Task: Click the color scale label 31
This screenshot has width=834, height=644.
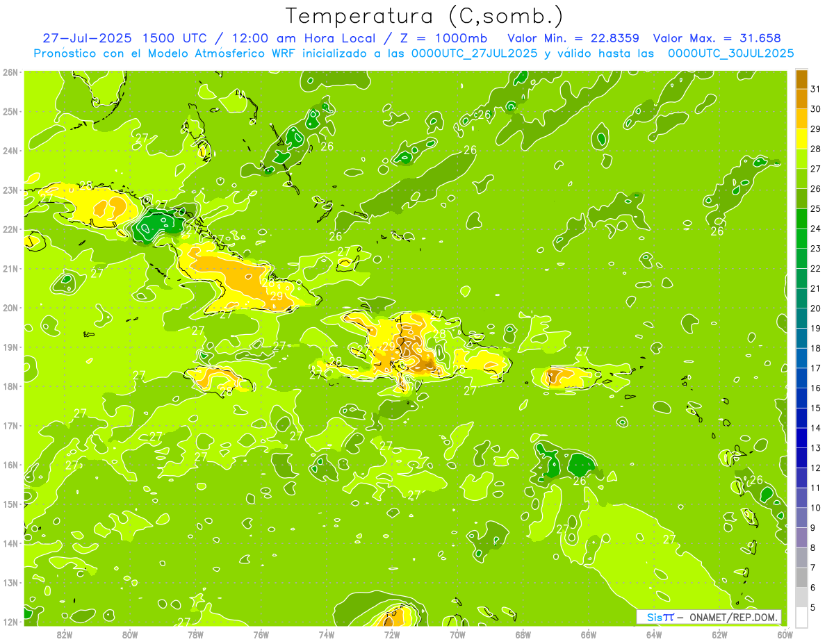Action: 816,89
